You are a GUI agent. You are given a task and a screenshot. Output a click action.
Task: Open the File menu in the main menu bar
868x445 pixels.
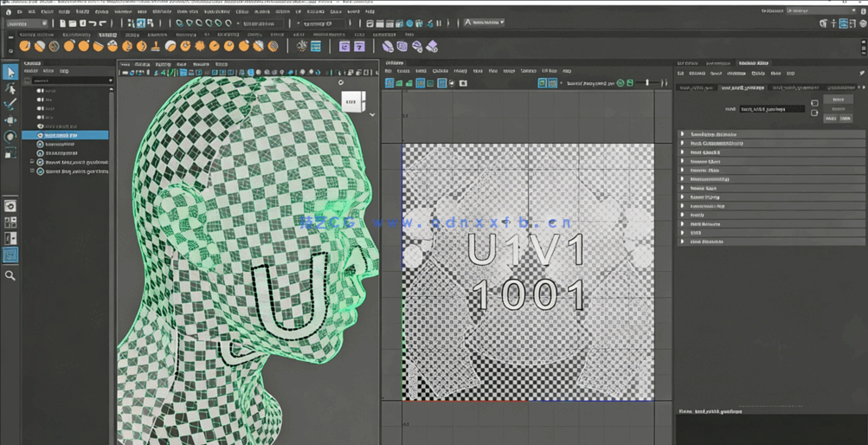[x=19, y=11]
